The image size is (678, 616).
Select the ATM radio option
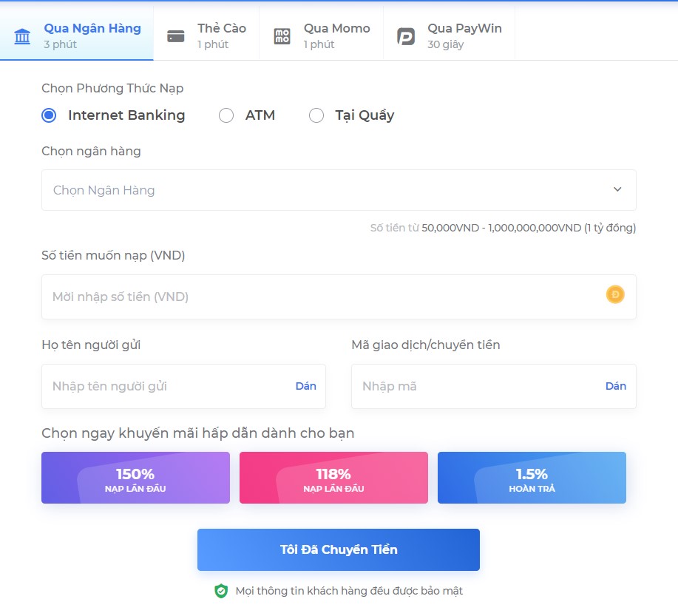[x=226, y=115]
